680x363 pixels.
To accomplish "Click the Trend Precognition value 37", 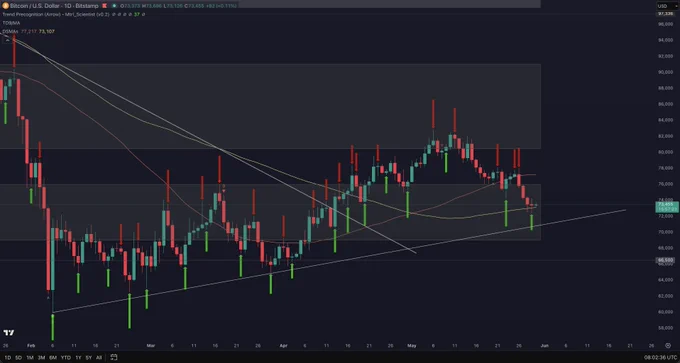I will coord(137,14).
